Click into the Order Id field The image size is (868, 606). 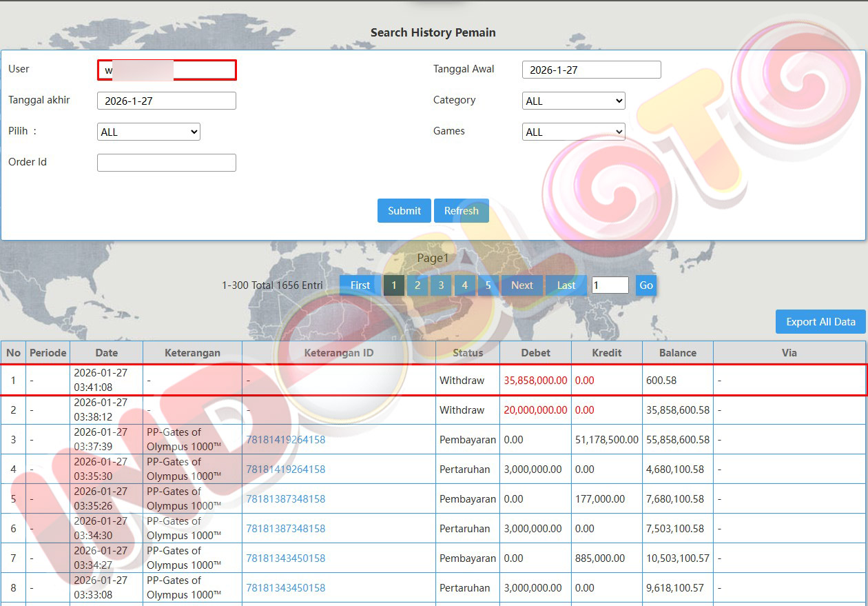167,163
